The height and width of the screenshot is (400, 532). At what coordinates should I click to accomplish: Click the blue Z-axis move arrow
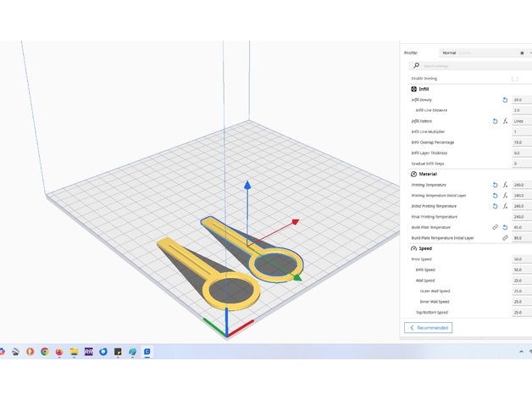247,185
